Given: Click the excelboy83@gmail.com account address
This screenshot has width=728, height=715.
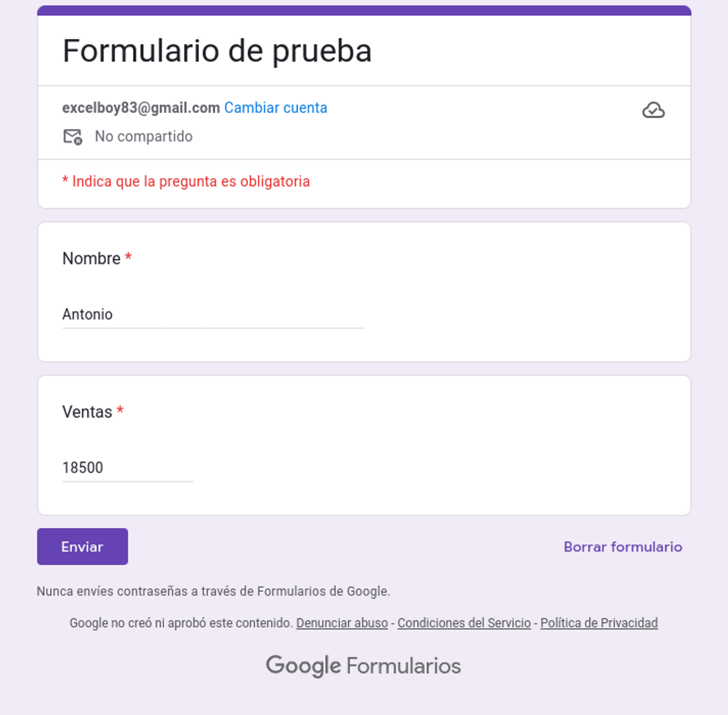Looking at the screenshot, I should [141, 108].
